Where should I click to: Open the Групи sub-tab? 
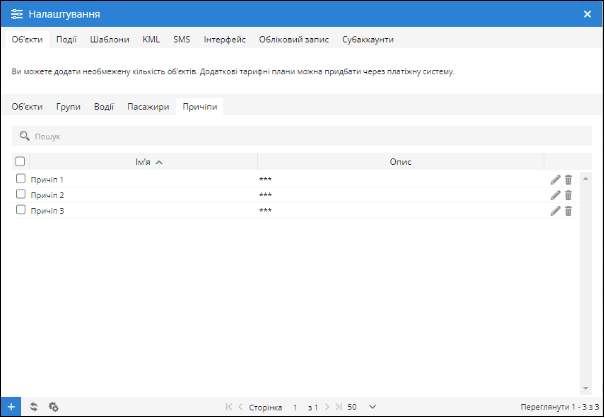point(68,107)
